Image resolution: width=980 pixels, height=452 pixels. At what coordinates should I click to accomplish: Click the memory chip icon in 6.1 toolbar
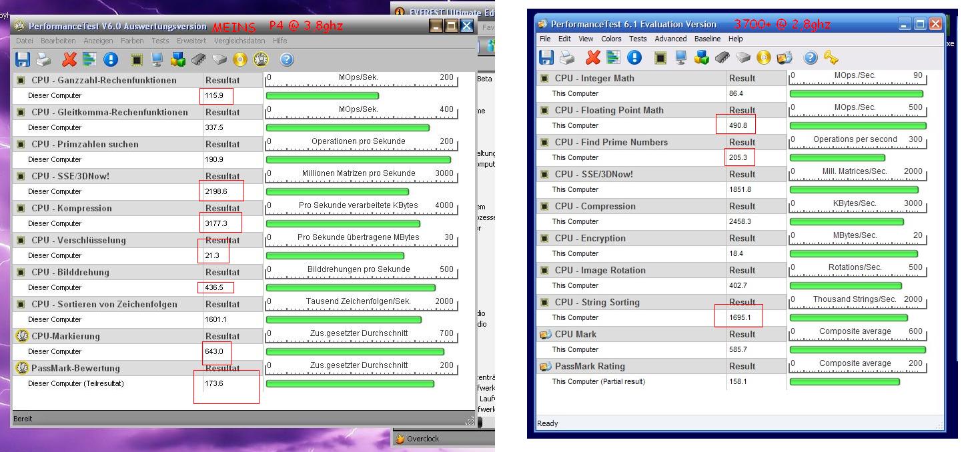[x=722, y=57]
